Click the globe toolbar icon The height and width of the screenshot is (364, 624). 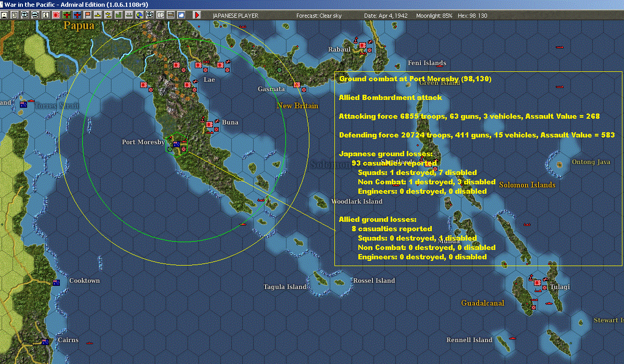click(x=139, y=15)
